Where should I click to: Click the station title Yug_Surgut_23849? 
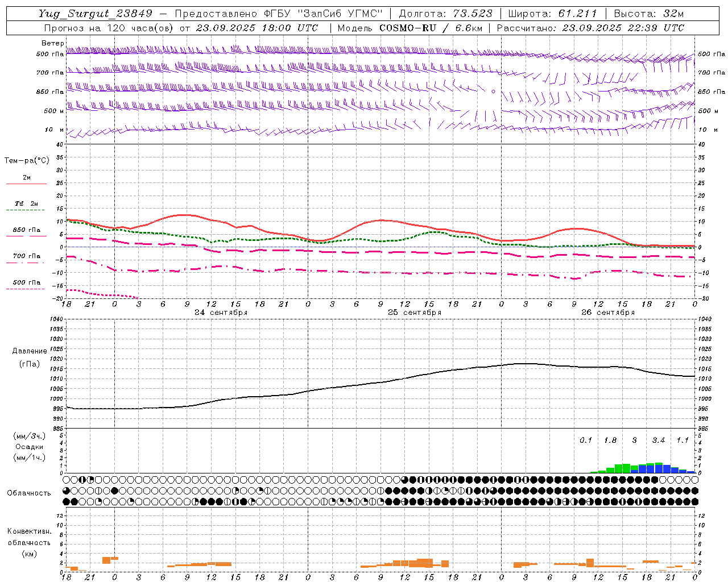click(95, 14)
